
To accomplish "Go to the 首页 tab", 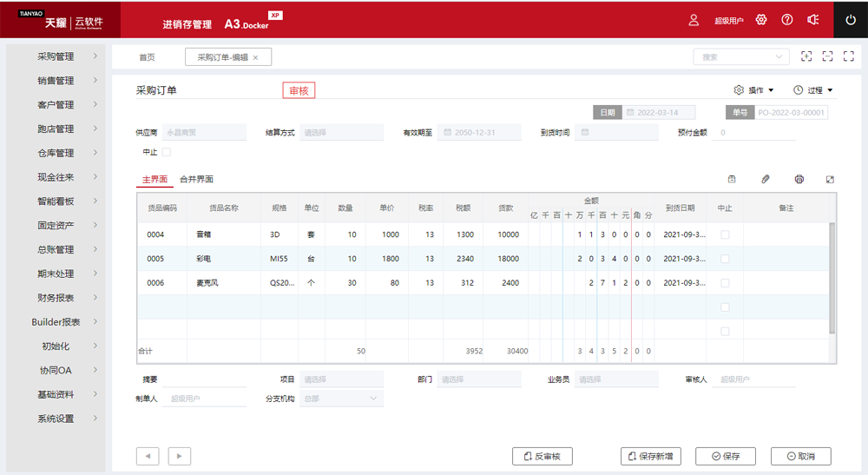I will (147, 57).
